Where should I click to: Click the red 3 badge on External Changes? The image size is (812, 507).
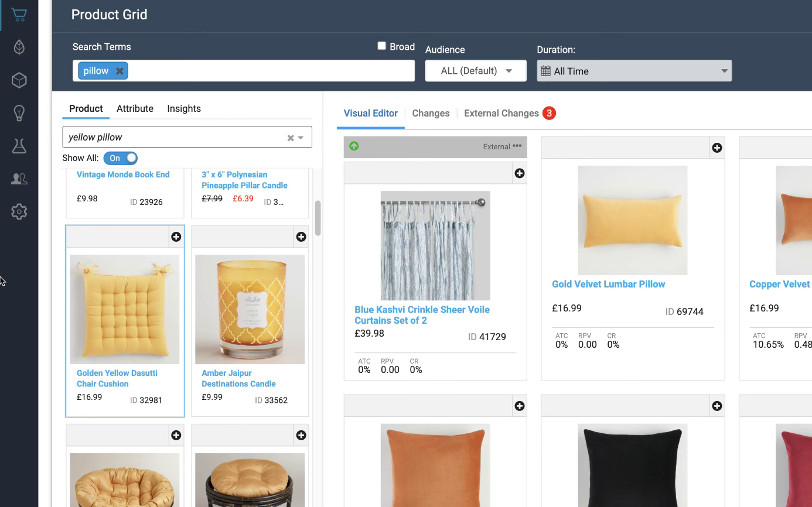tap(549, 113)
